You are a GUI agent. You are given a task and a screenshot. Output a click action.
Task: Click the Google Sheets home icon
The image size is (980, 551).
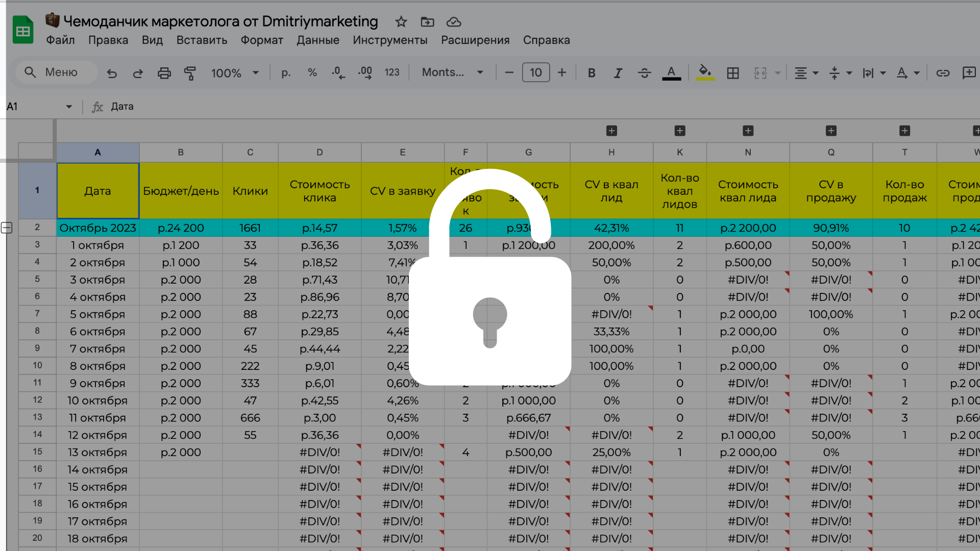[x=23, y=30]
